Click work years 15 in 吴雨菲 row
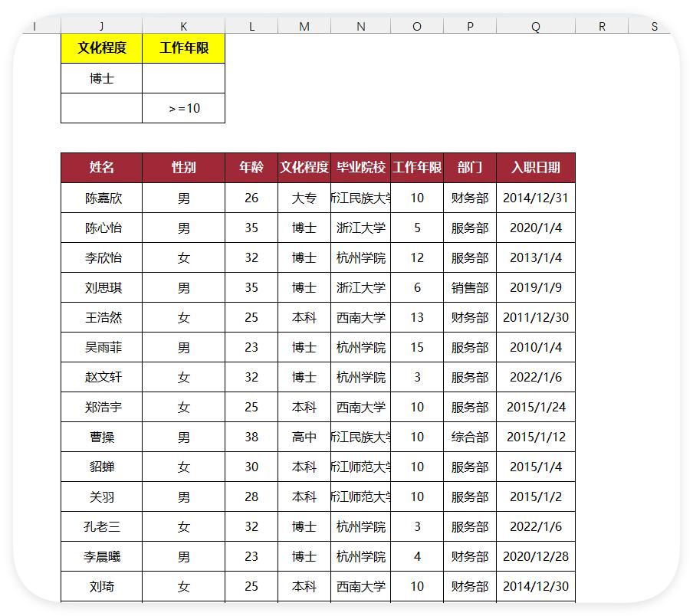The height and width of the screenshot is (616, 693). [x=417, y=348]
